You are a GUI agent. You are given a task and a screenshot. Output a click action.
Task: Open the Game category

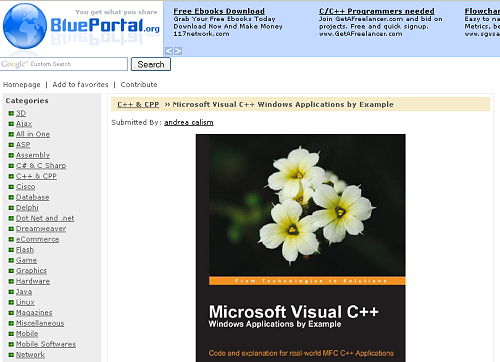coord(26,260)
